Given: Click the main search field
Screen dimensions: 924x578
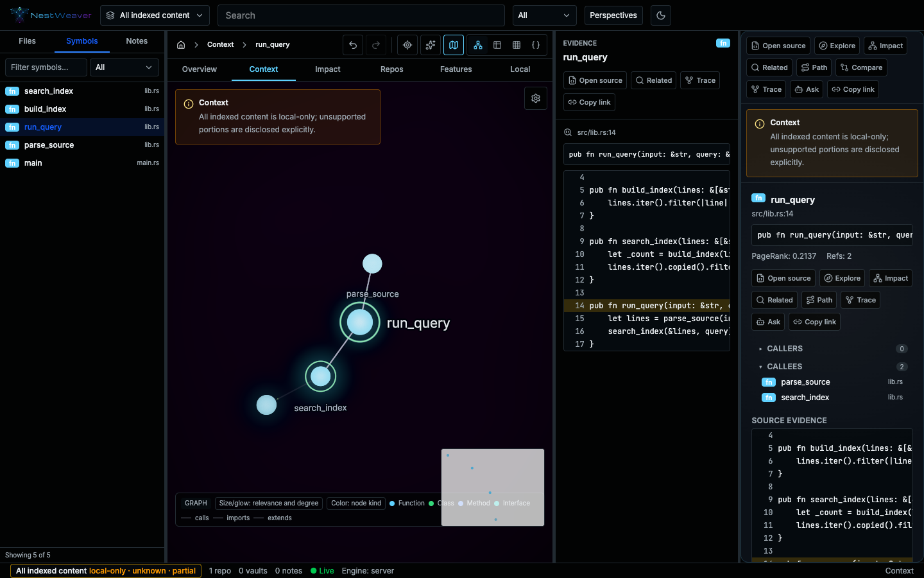Looking at the screenshot, I should [361, 15].
